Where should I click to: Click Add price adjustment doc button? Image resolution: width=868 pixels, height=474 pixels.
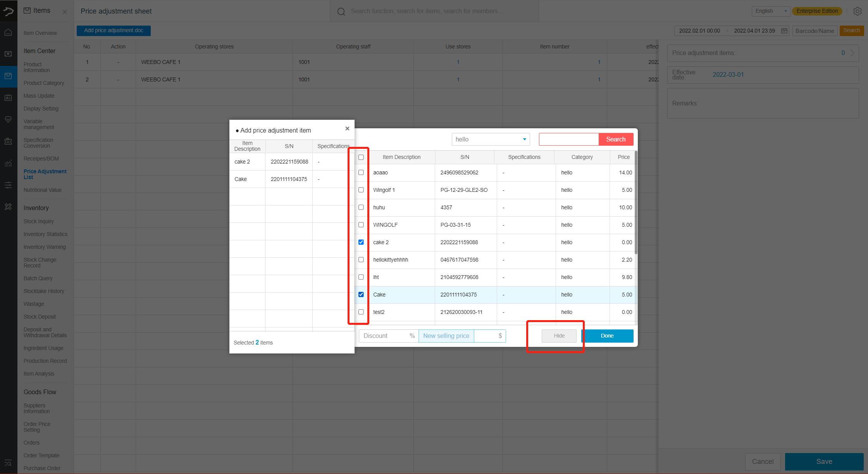114,31
